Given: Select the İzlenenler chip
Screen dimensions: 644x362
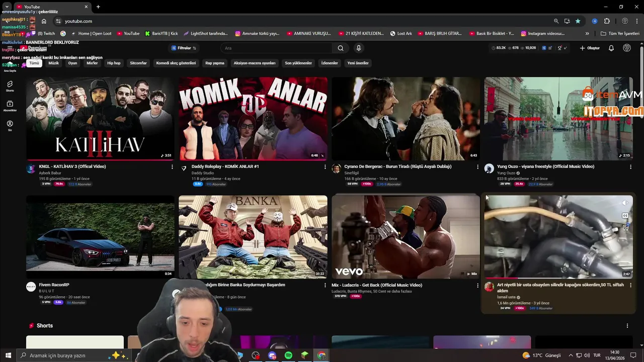Looking at the screenshot, I should (330, 63).
